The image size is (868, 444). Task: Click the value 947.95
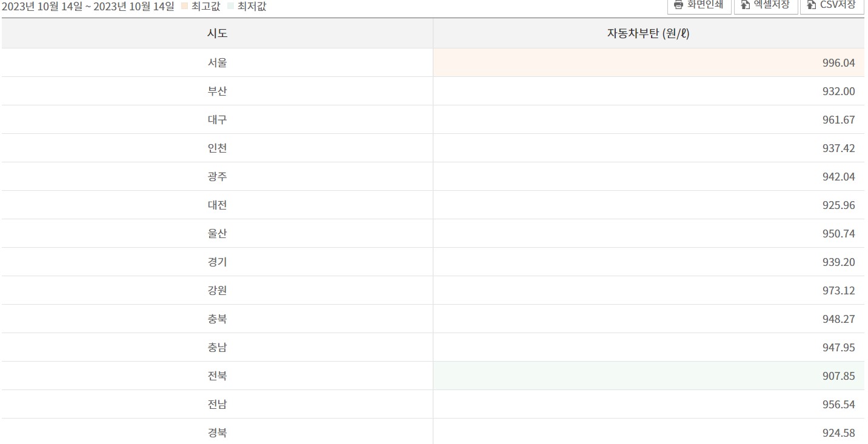[x=838, y=347]
